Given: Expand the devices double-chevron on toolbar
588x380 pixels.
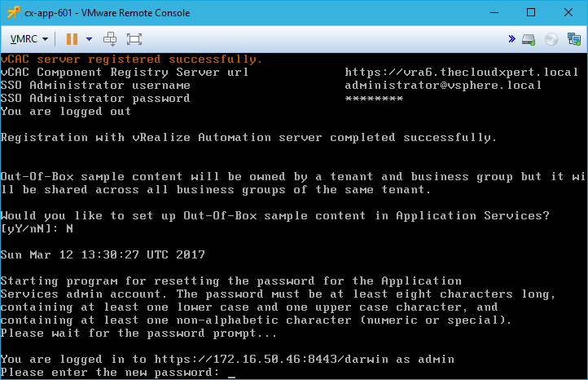Looking at the screenshot, I should pos(511,39).
